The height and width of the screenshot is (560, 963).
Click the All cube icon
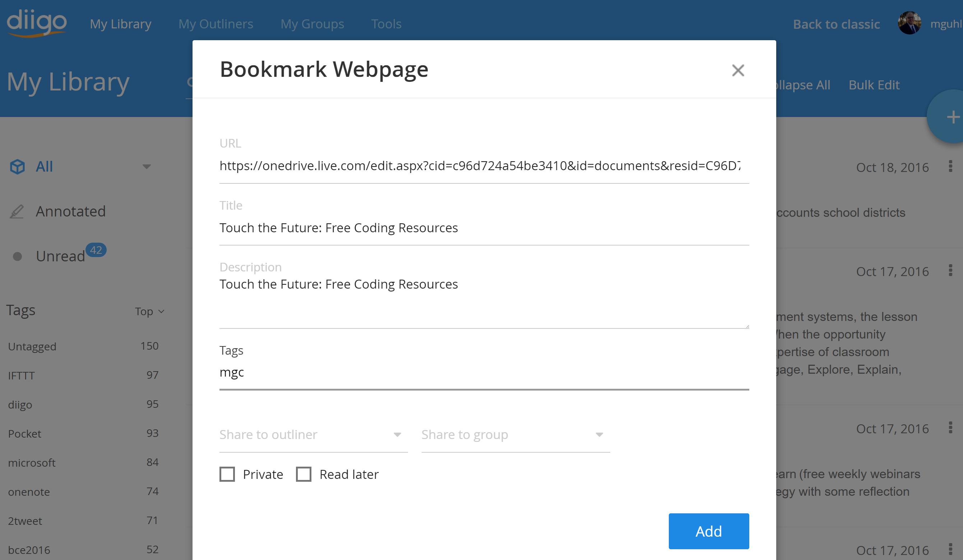click(17, 167)
